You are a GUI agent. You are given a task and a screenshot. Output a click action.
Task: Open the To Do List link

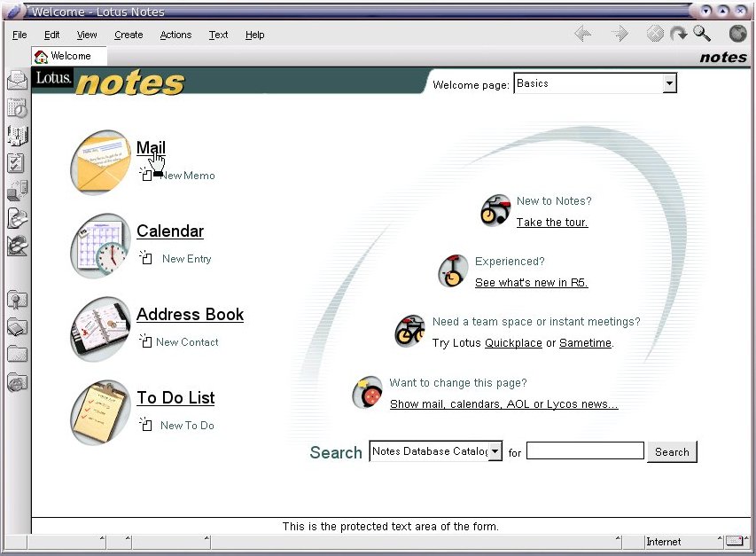click(x=175, y=398)
